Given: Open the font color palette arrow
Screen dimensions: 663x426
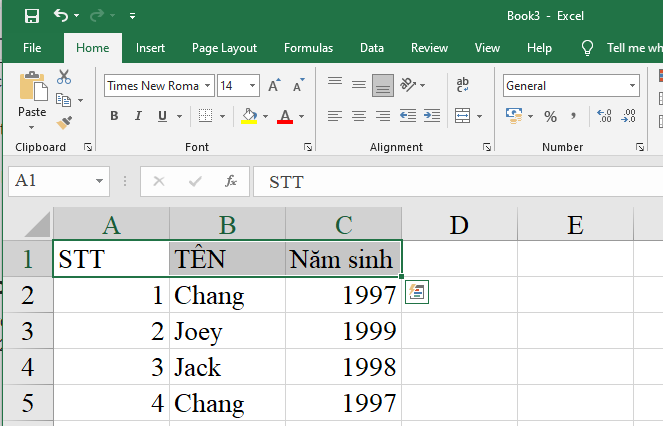Looking at the screenshot, I should (301, 116).
